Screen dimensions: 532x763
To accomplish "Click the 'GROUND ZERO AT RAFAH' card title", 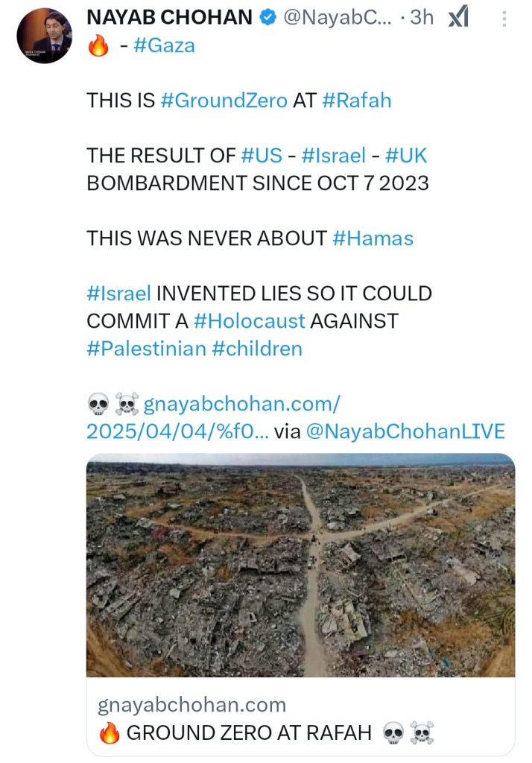I will [249, 733].
